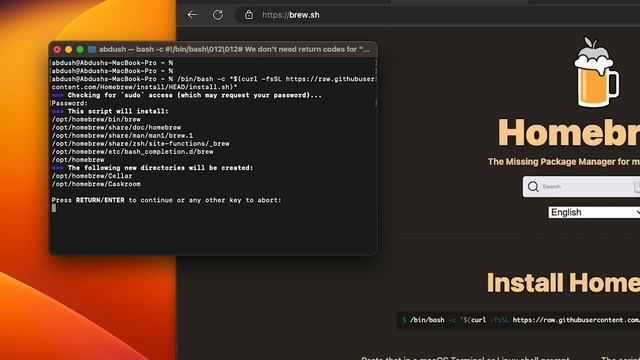This screenshot has width=640, height=360.
Task: Reload the brew.sh page
Action: point(218,15)
